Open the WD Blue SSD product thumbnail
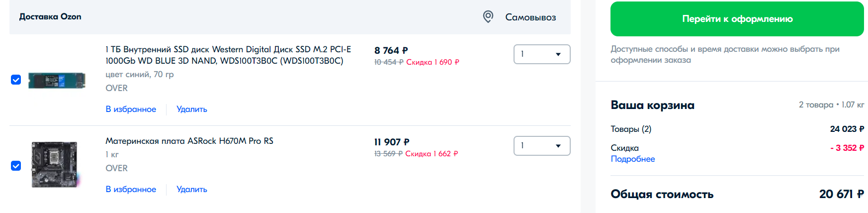This screenshot has width=868, height=213. 57,80
